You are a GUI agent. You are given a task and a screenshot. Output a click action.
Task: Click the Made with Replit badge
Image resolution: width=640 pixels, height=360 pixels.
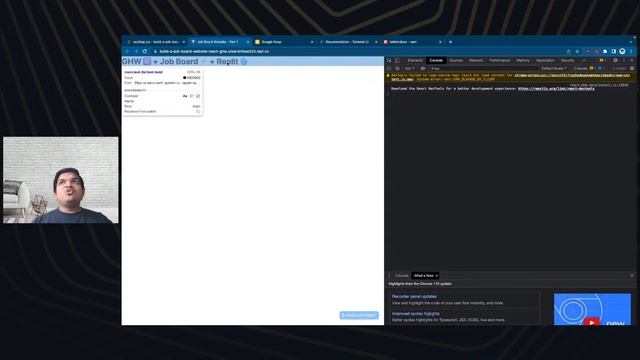[359, 315]
